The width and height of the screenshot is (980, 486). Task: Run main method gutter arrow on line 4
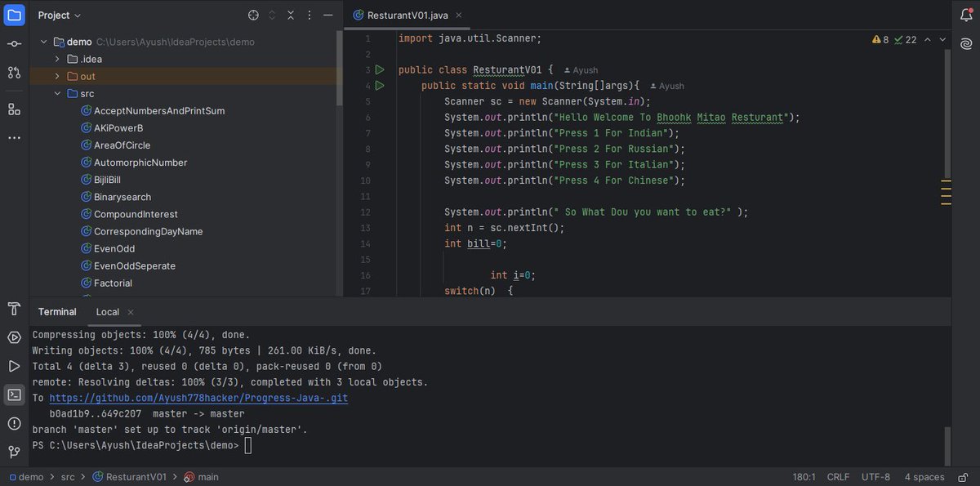point(380,86)
